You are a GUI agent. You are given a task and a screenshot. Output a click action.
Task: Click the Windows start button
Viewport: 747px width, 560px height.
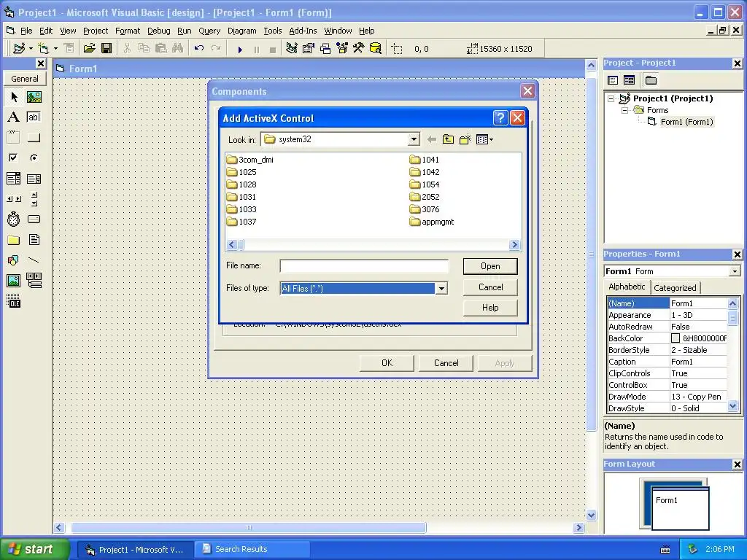(x=34, y=549)
